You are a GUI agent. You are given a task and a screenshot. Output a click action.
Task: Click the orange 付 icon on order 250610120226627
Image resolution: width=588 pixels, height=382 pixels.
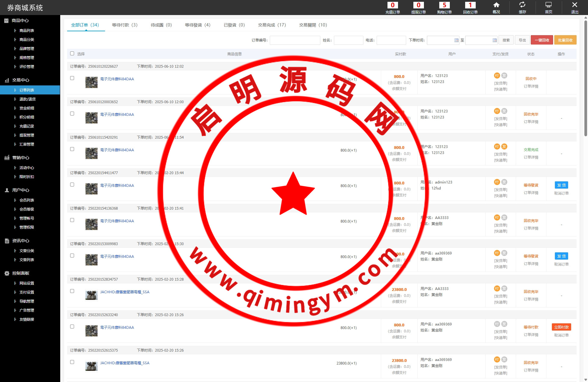click(x=497, y=75)
